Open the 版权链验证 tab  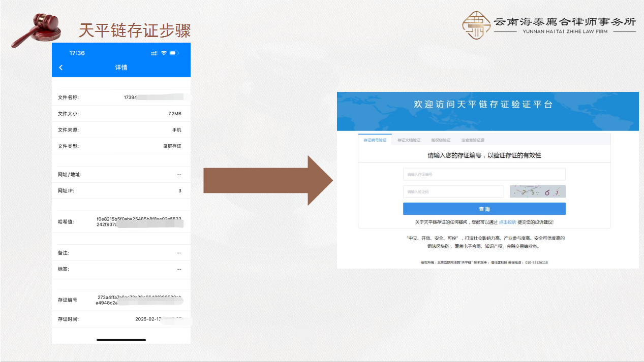click(x=441, y=140)
